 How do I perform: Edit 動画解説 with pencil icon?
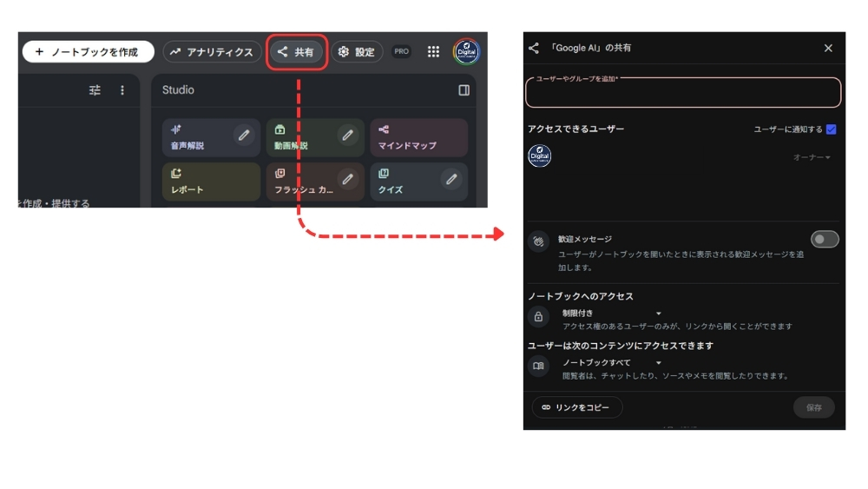(x=348, y=135)
